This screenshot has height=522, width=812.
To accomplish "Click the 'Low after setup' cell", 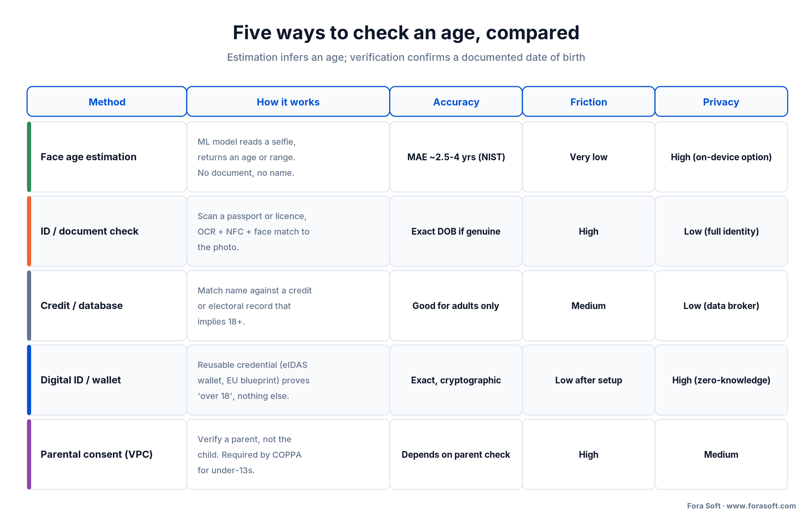I will (x=588, y=380).
